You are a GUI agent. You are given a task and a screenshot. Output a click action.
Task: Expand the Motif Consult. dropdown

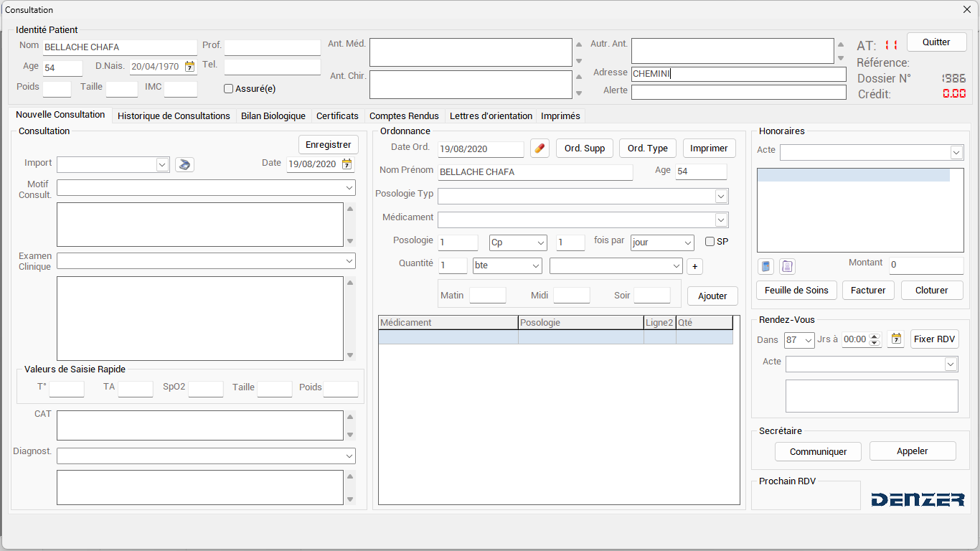(x=349, y=188)
